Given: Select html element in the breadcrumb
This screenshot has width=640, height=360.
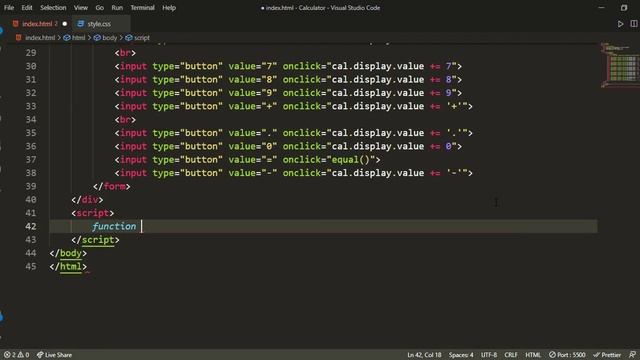Looking at the screenshot, I should (x=78, y=38).
